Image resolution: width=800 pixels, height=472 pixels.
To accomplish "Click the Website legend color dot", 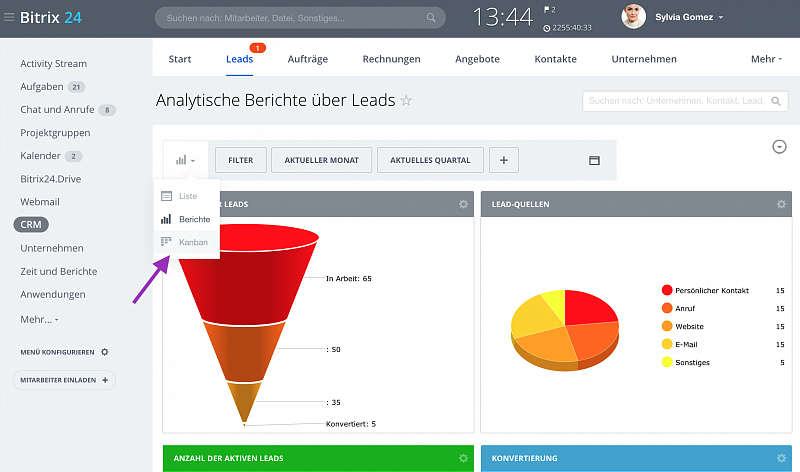I will [667, 326].
